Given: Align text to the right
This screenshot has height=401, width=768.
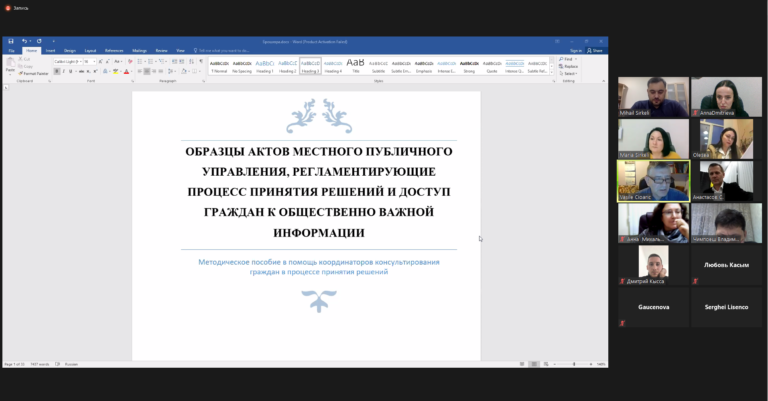Looking at the screenshot, I should coord(154,71).
